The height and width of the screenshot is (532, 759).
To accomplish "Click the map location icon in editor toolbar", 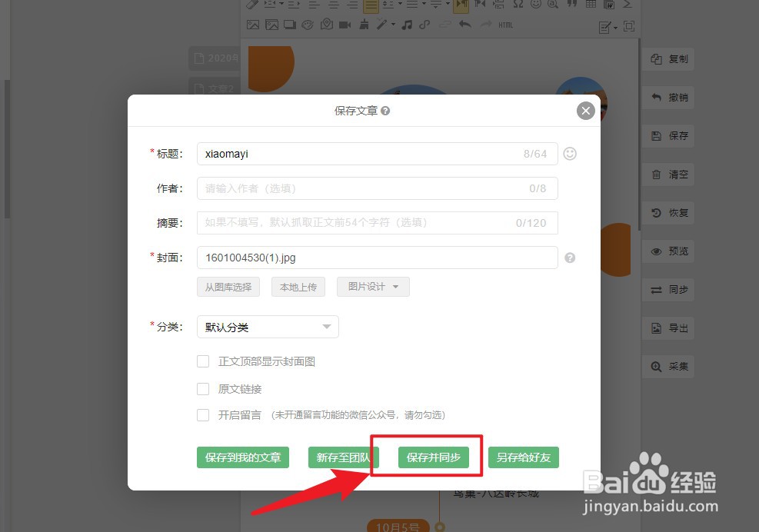I will 327,24.
